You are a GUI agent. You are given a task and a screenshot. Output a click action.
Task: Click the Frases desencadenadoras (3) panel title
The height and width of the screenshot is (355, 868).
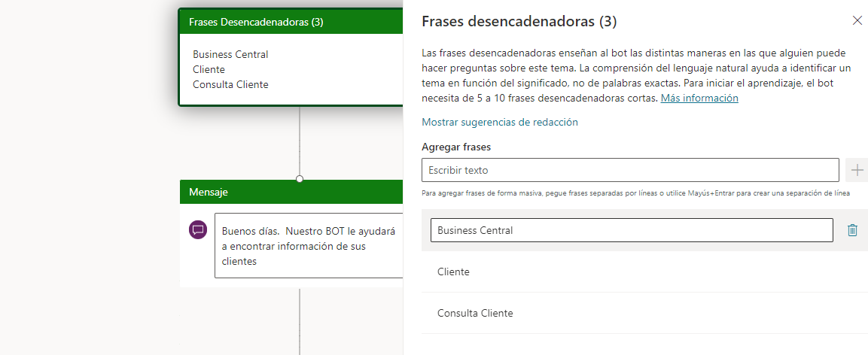(519, 22)
